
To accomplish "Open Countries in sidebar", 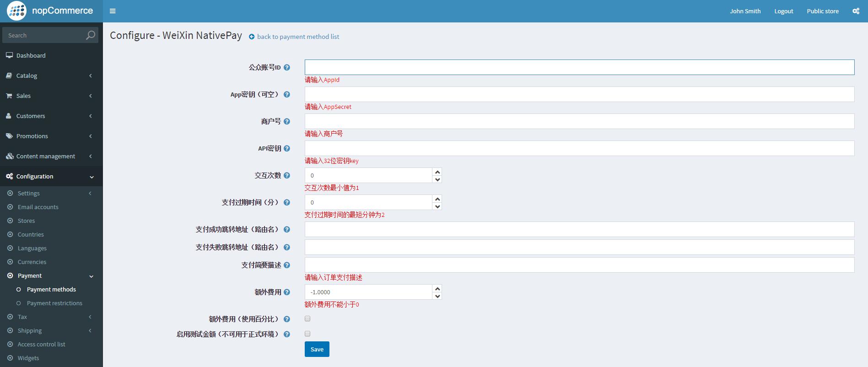I will coord(31,234).
